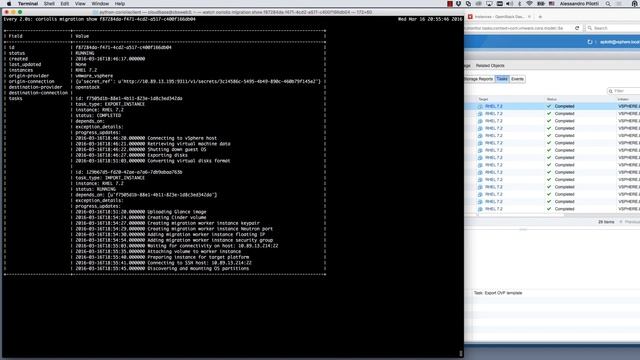
Task: Click the Terminal window title bar
Action: pos(232,12)
